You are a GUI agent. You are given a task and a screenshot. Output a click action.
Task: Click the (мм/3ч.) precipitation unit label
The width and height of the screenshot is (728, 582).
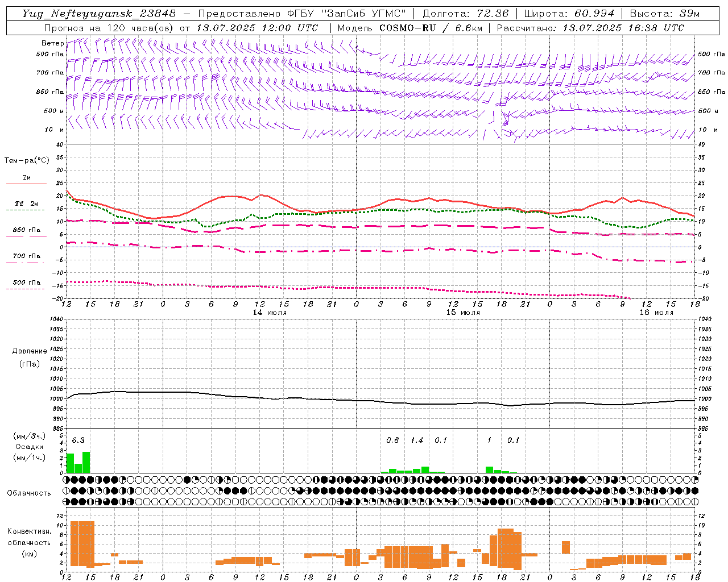(30, 436)
